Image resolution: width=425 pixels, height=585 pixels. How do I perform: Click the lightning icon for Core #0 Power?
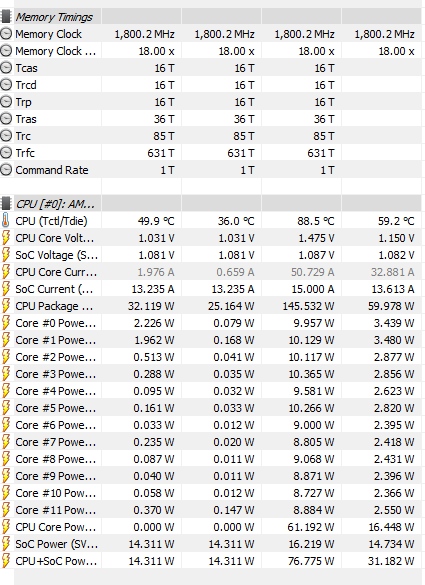(x=6, y=323)
